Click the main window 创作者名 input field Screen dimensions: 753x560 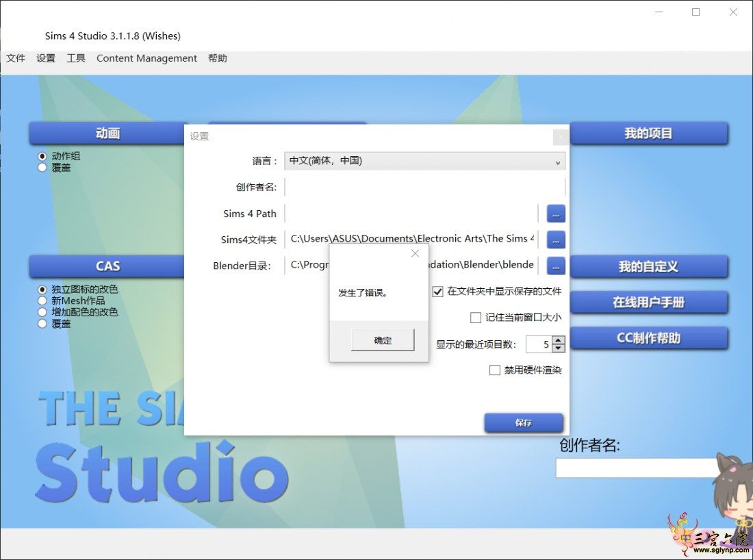click(x=637, y=468)
